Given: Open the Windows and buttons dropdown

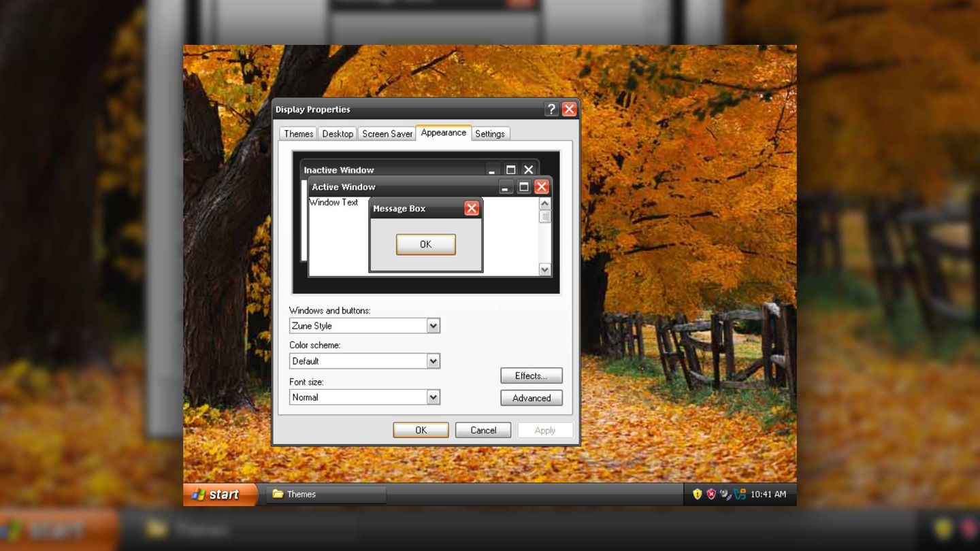Looking at the screenshot, I should 434,326.
